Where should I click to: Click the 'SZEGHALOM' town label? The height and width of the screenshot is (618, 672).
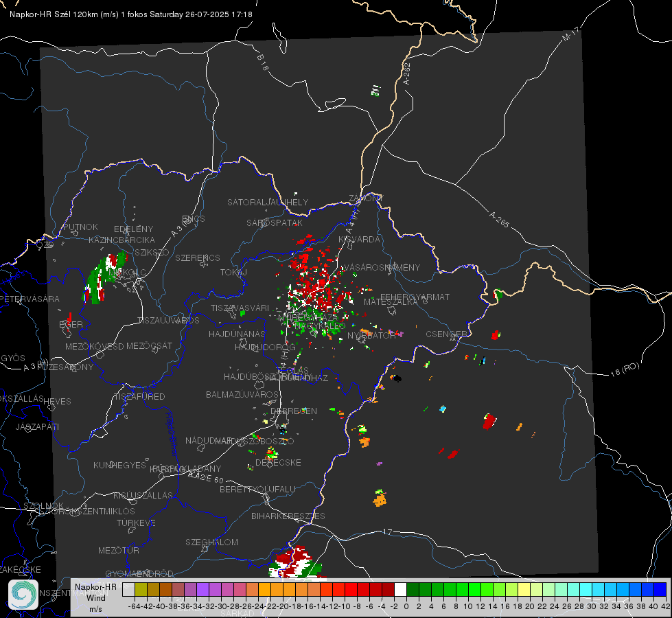pos(211,542)
